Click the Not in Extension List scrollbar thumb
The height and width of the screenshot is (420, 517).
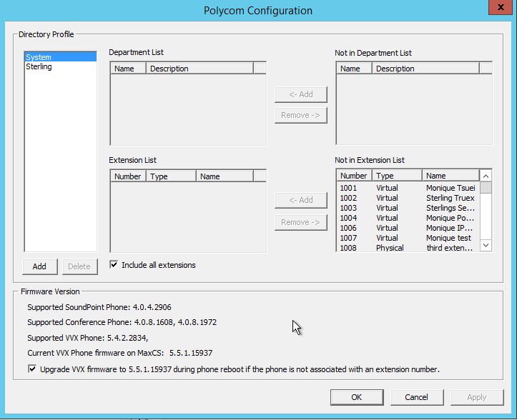point(486,187)
